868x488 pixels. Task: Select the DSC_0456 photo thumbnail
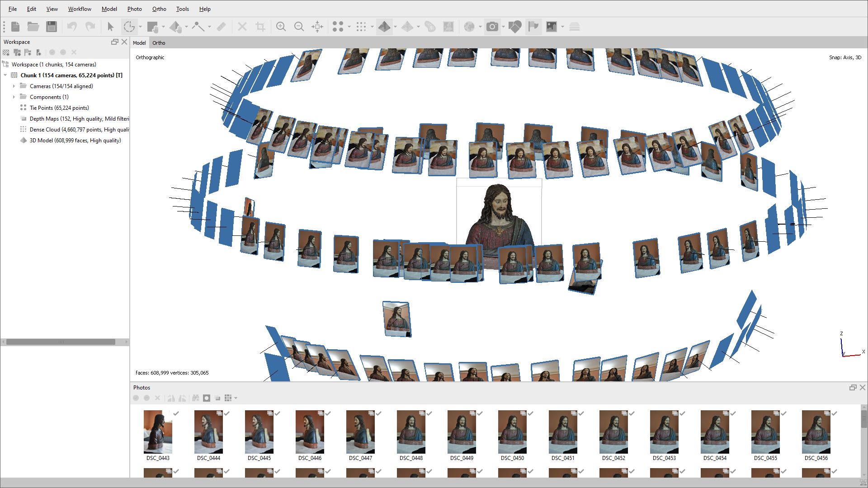point(816,432)
